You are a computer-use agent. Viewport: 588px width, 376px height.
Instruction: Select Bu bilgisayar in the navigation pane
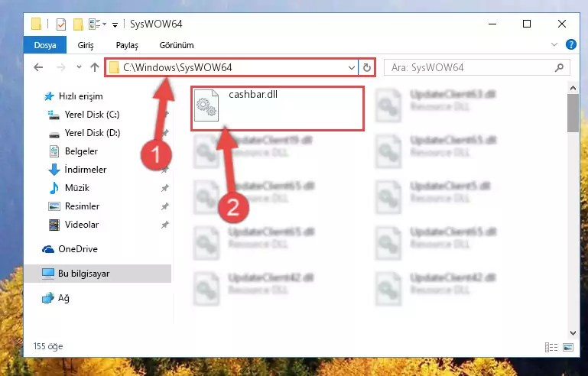point(98,274)
